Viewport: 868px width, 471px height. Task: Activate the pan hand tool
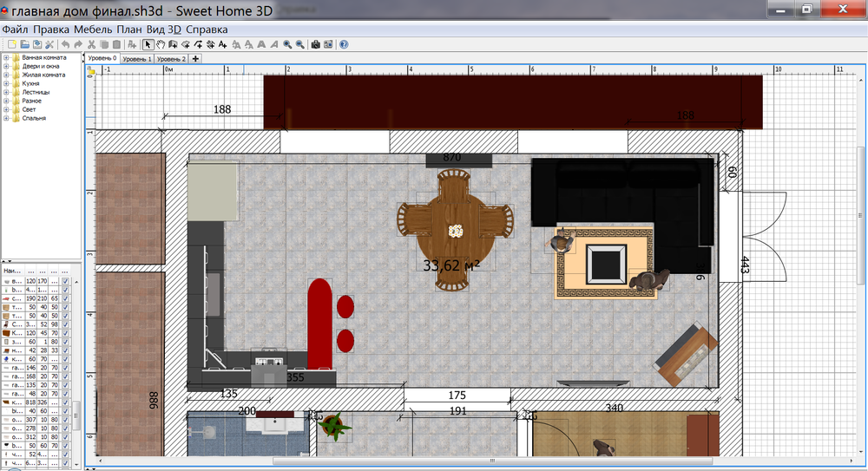click(x=161, y=44)
